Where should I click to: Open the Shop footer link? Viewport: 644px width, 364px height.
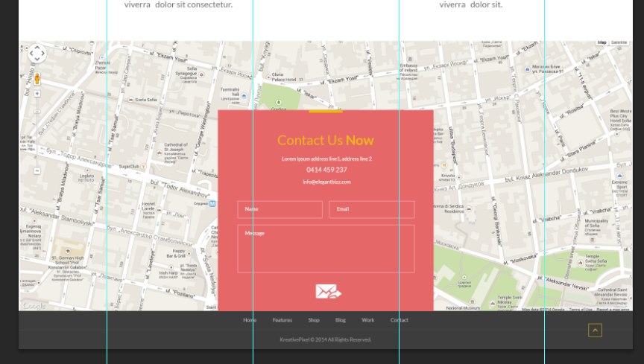click(x=314, y=320)
